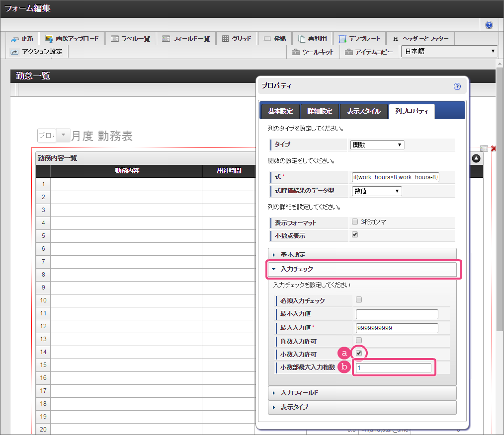Enable 必須入力チェック checkbox

359,300
